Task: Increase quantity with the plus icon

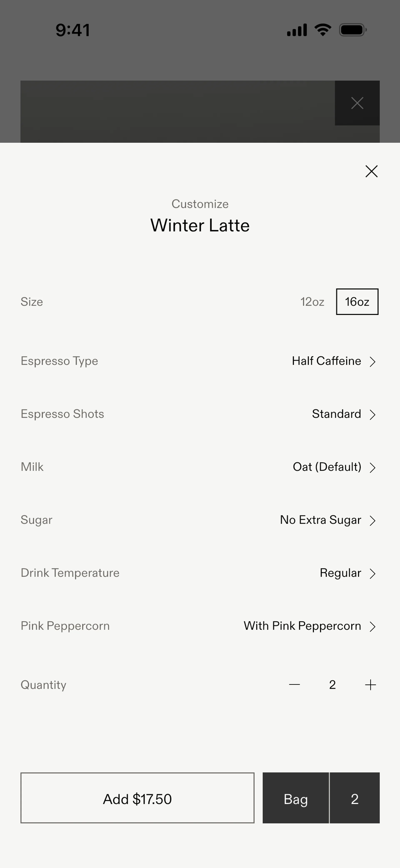Action: [370, 685]
